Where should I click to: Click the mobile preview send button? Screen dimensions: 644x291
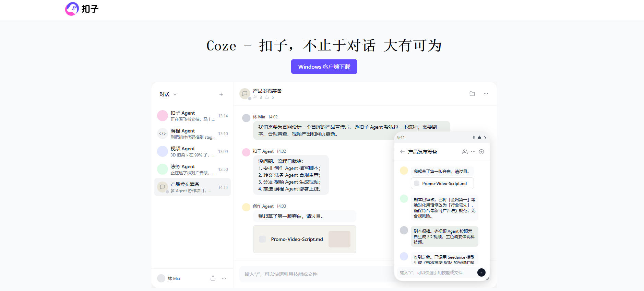click(x=481, y=272)
